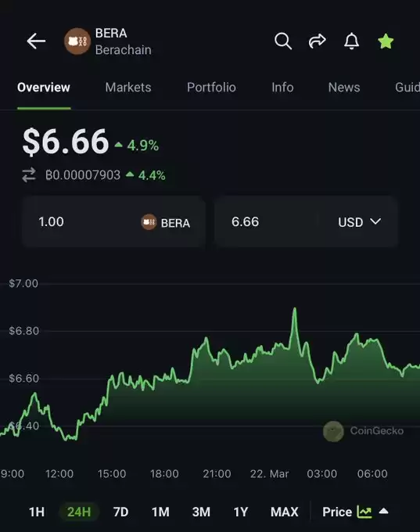Tap the Berachain coin logo

click(77, 41)
